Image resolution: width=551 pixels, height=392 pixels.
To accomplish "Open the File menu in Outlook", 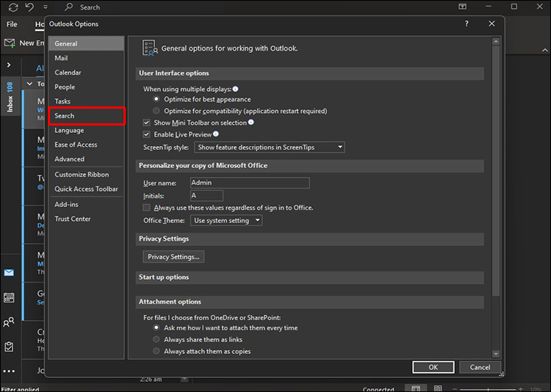I will pos(12,24).
